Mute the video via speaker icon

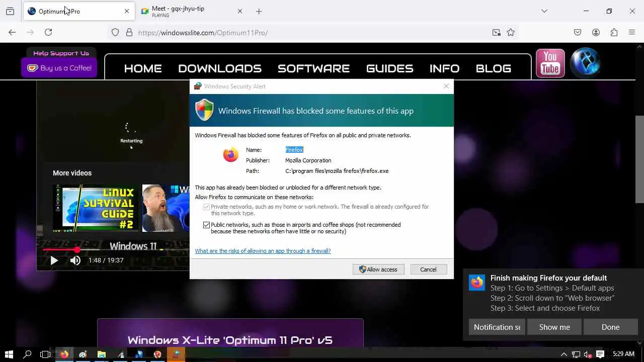75,260
